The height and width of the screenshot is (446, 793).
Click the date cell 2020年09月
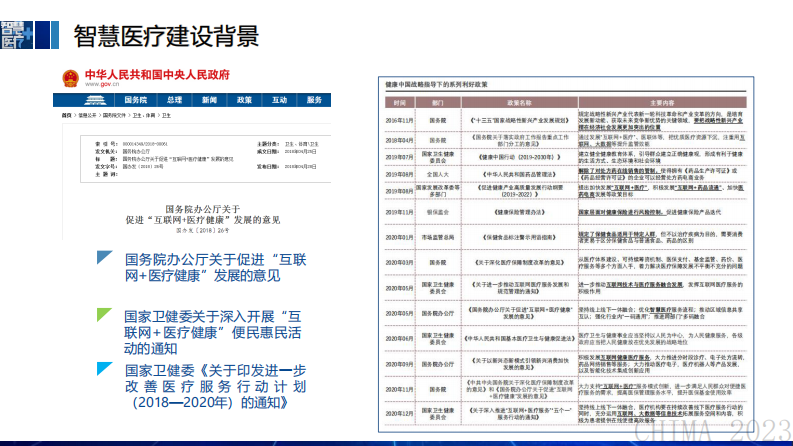(x=400, y=364)
